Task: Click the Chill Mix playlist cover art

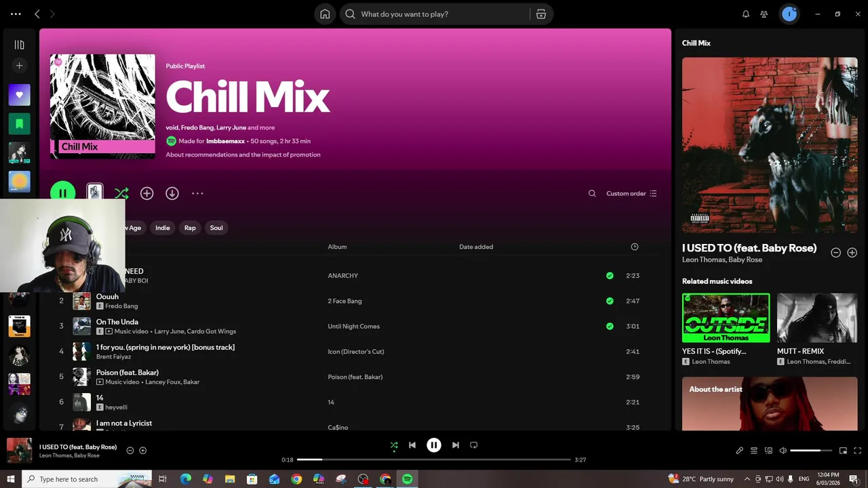Action: (102, 106)
